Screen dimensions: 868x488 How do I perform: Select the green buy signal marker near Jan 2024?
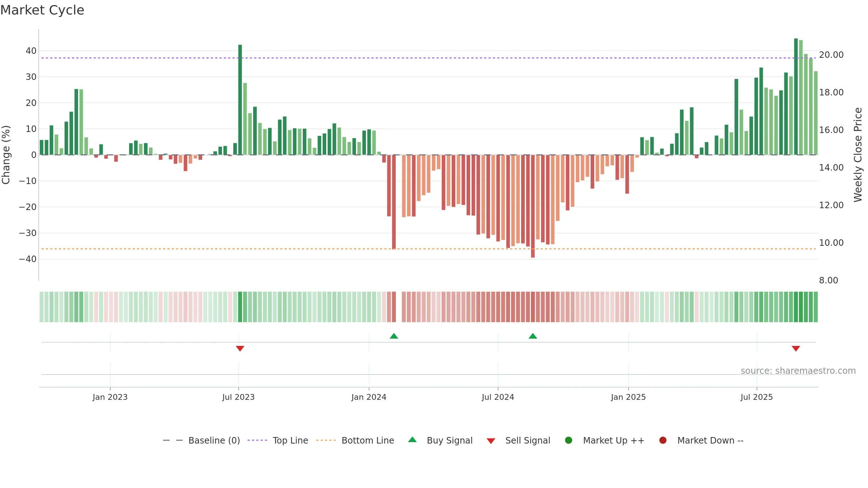point(394,336)
